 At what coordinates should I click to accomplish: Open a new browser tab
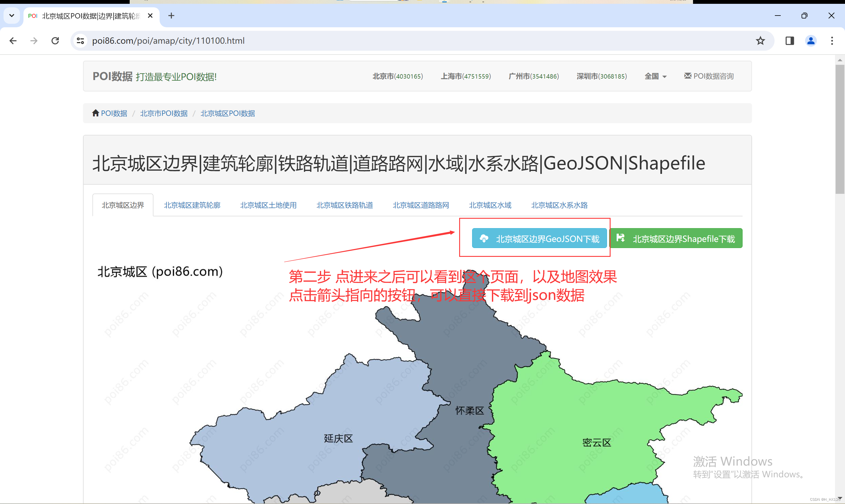tap(171, 16)
